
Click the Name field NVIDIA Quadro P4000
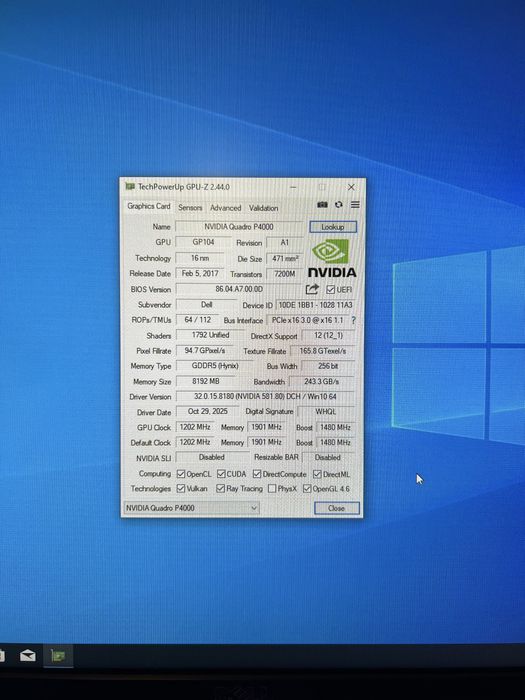coord(239,227)
